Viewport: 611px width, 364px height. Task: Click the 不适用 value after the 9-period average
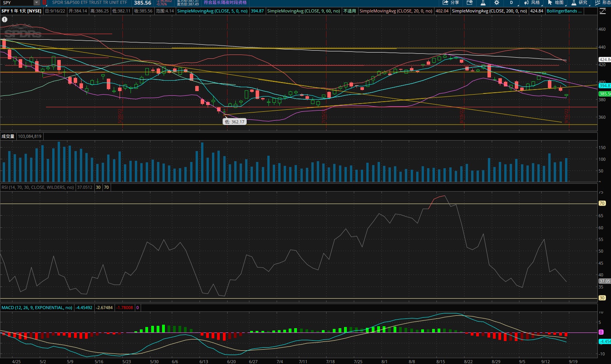350,11
